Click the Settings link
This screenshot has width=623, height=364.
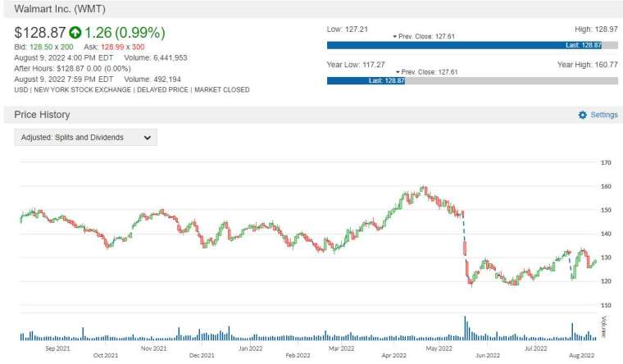604,115
